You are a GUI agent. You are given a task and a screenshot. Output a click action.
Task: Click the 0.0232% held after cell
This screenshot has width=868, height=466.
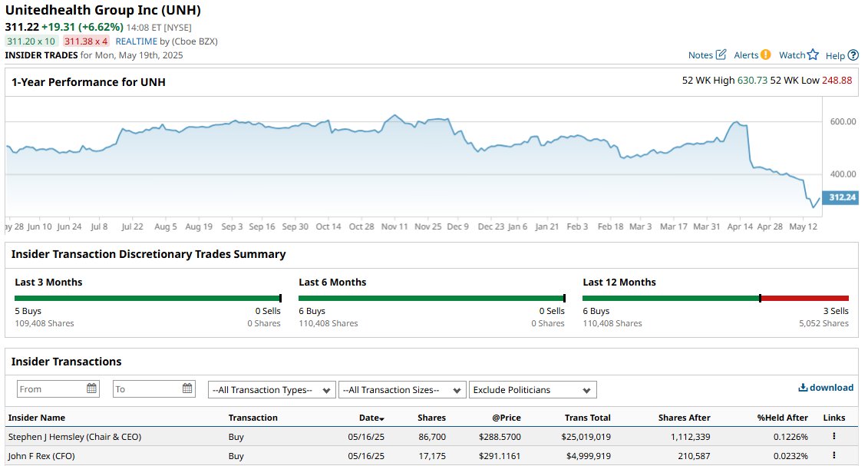(x=790, y=456)
